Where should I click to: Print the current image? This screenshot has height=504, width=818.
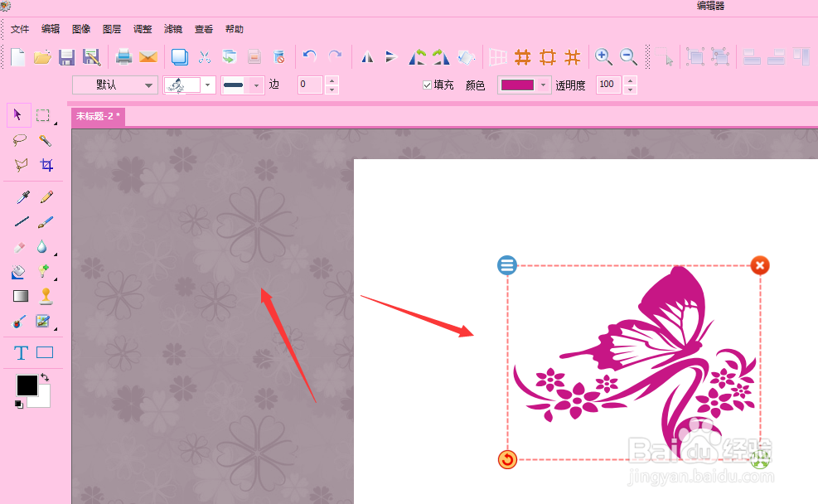pyautogui.click(x=123, y=57)
